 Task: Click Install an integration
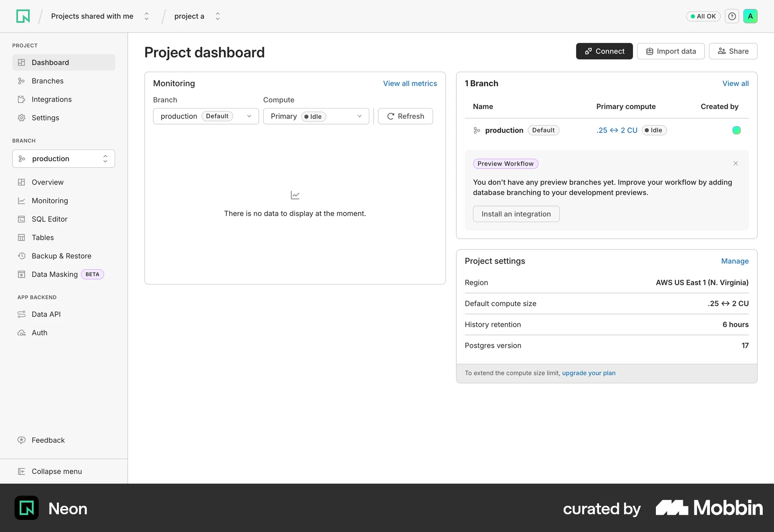click(516, 214)
